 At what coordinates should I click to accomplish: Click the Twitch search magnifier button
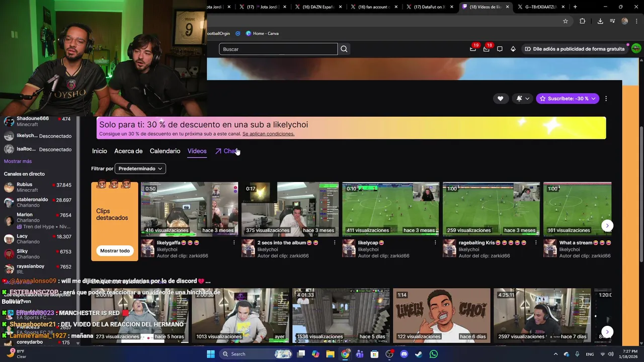pyautogui.click(x=344, y=49)
